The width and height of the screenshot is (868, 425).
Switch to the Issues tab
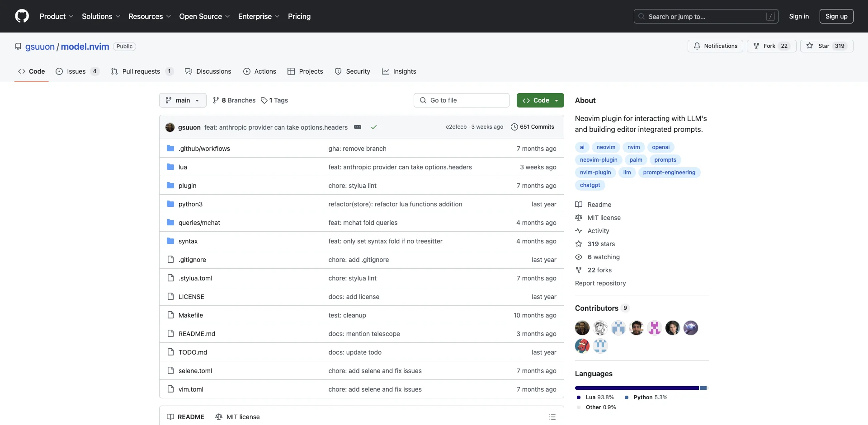tap(77, 71)
